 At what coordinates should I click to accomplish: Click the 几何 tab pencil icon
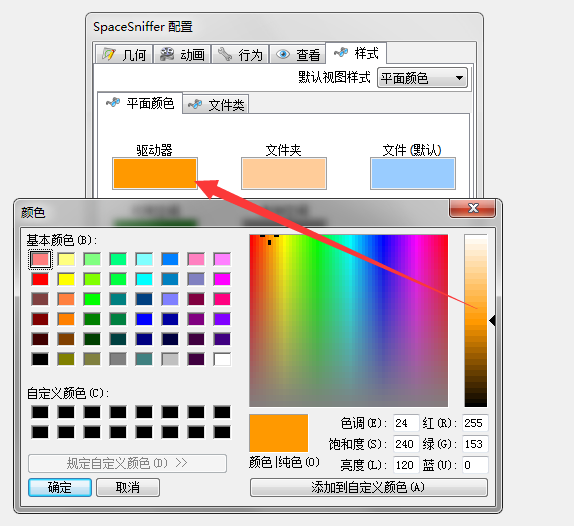click(x=108, y=54)
